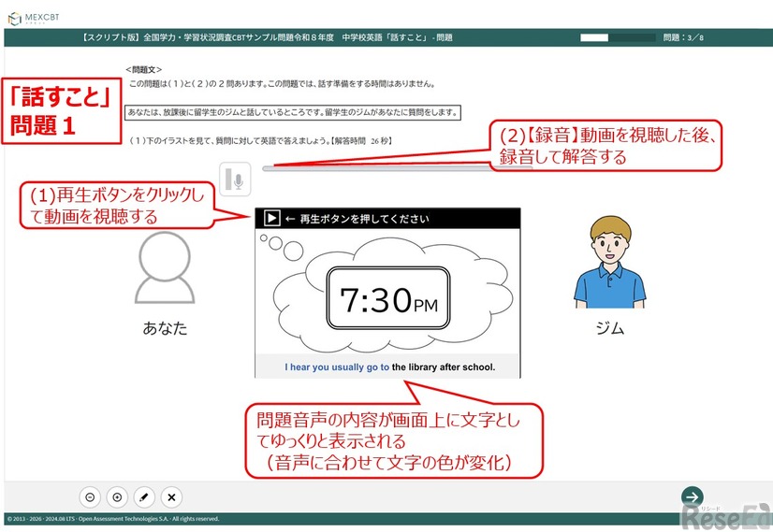Click the MEXCBT logo

34,18
